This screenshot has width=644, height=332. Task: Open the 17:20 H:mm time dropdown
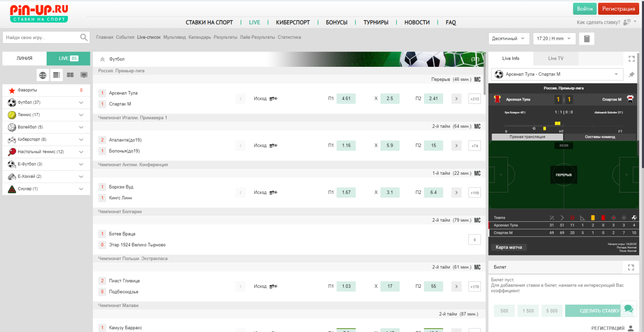tap(554, 39)
